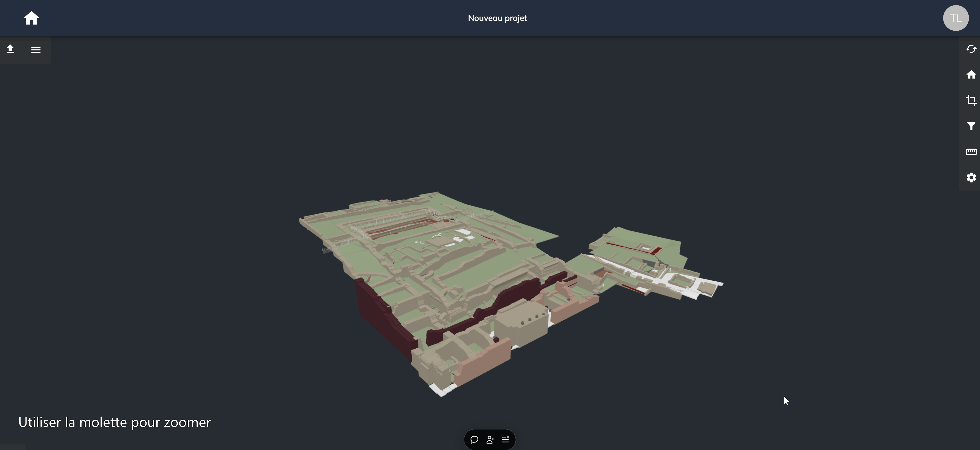The width and height of the screenshot is (980, 450).
Task: Open viewer settings gear
Action: [x=971, y=178]
